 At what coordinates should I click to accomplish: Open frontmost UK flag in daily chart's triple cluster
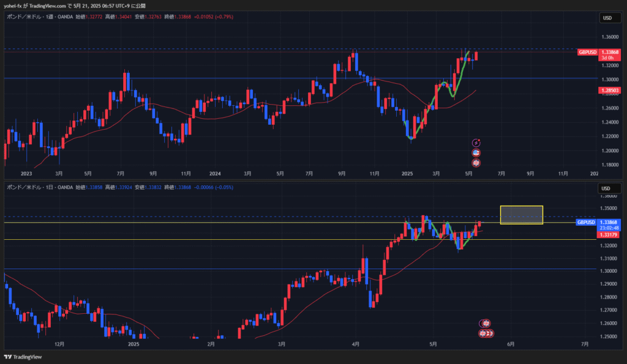click(x=483, y=333)
